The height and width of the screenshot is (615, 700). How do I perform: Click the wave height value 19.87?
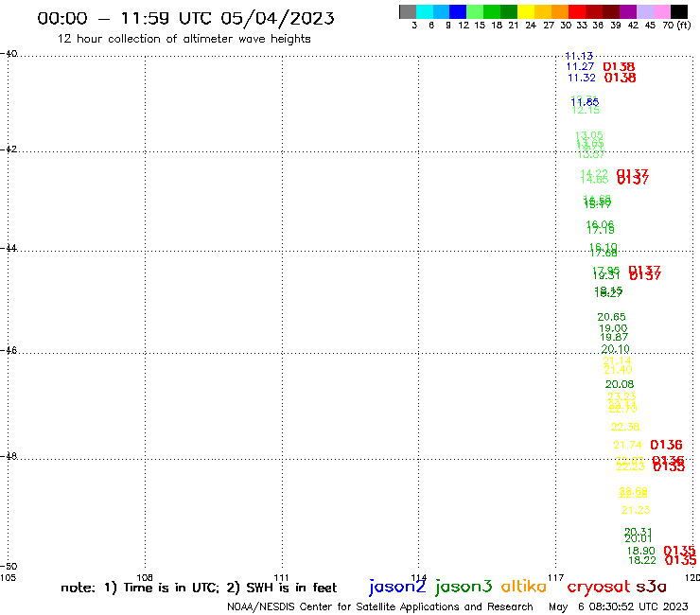[614, 337]
